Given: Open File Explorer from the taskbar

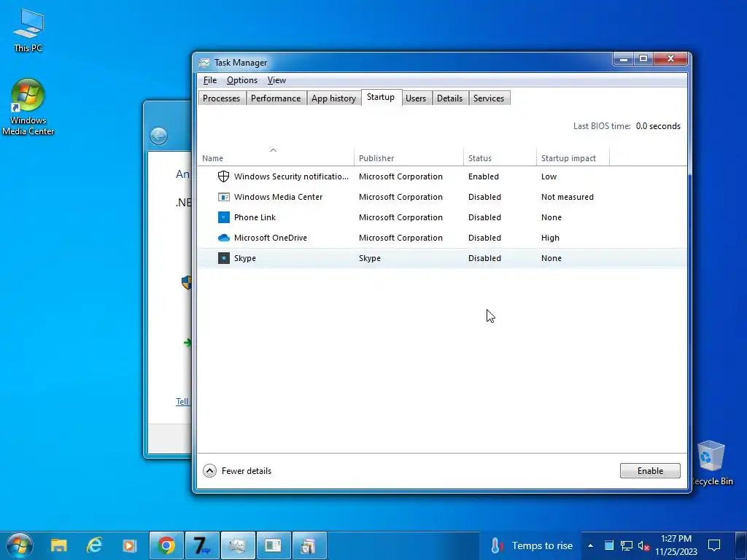Looking at the screenshot, I should [x=59, y=545].
